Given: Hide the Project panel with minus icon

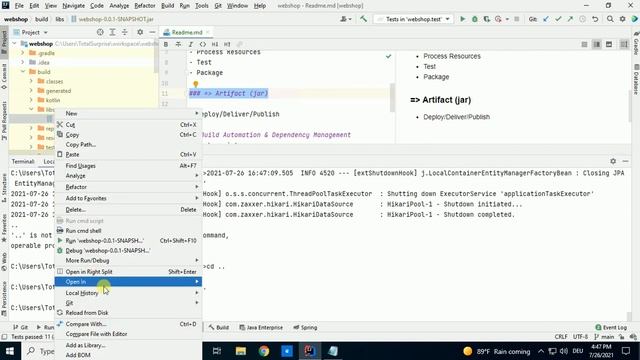Looking at the screenshot, I should pos(152,32).
